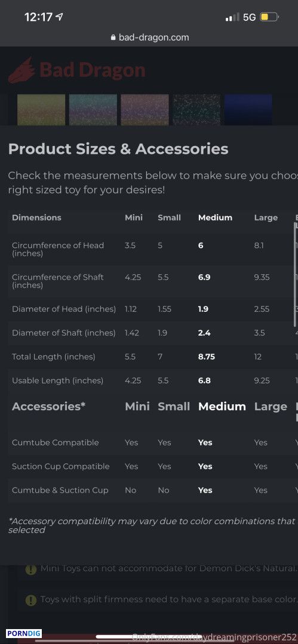
Task: Open the bad-dragon.com address bar
Action: pyautogui.click(x=149, y=38)
